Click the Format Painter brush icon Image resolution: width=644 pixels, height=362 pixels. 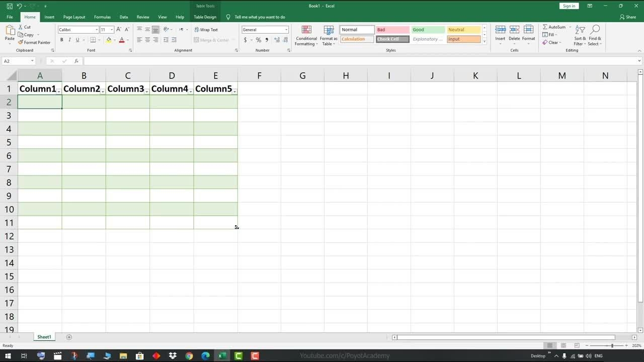pyautogui.click(x=21, y=43)
